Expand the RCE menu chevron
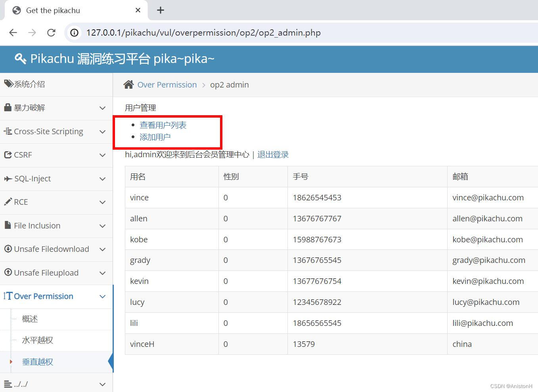Screen dimensions: 538x392 [102, 202]
